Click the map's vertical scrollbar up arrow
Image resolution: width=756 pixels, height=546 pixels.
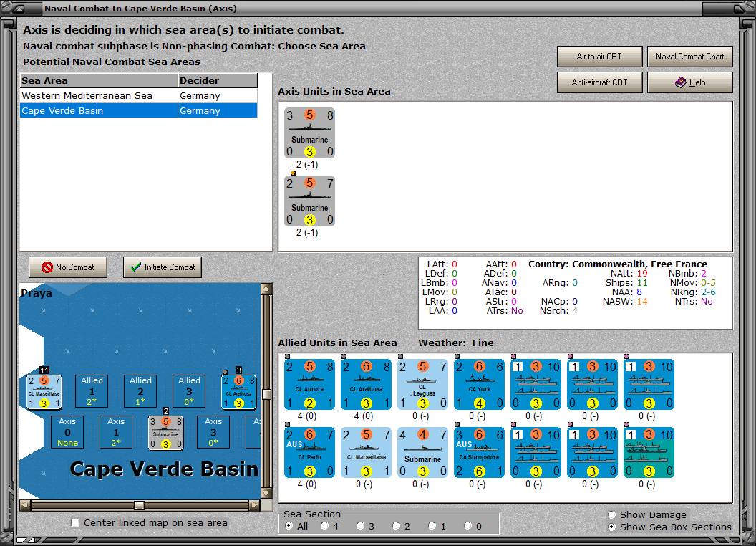click(266, 289)
